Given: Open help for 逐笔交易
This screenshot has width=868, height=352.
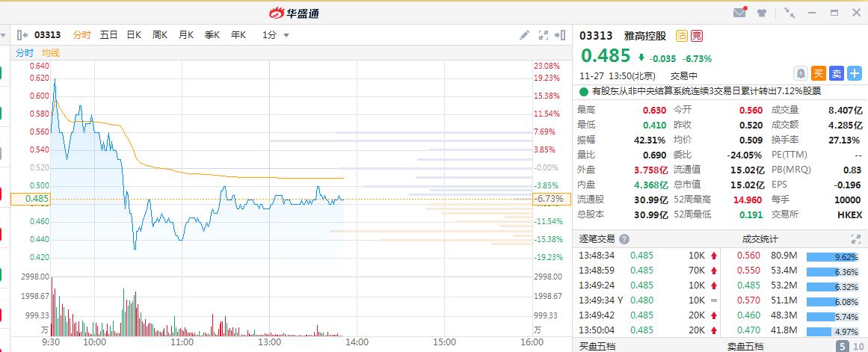Looking at the screenshot, I should (624, 239).
